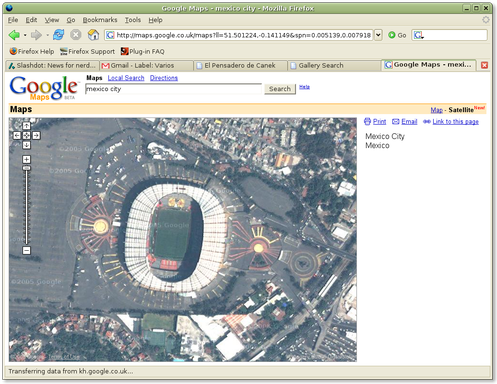
Task: Open the Bookmarks menu
Action: [100, 20]
